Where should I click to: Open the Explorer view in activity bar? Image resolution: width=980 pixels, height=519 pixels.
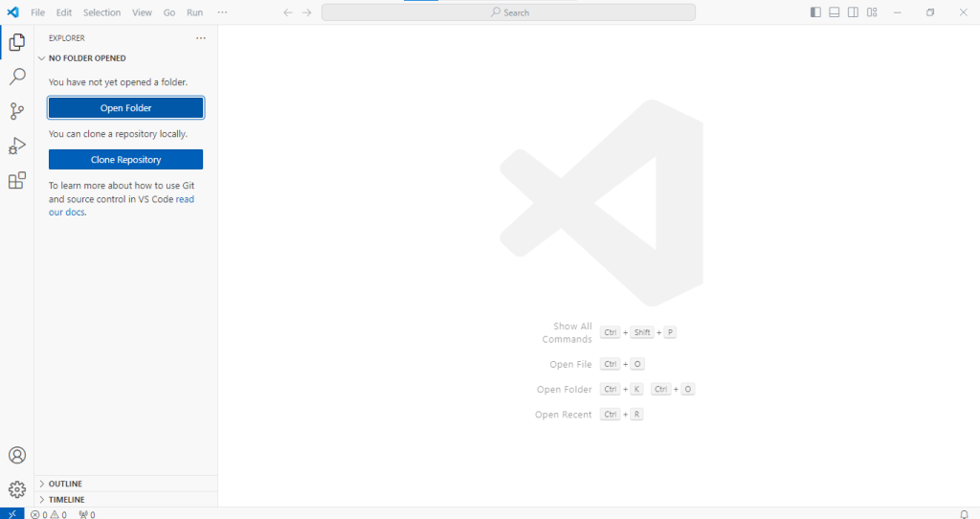[x=16, y=42]
